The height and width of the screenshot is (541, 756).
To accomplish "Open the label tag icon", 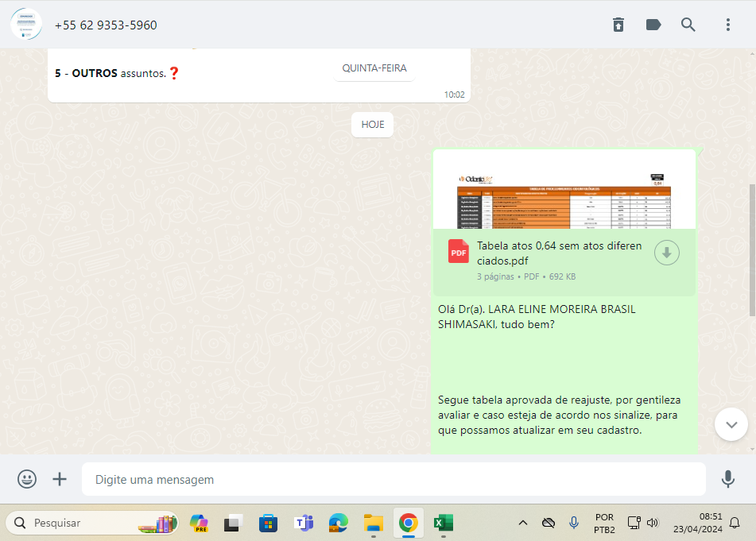I will 653,25.
